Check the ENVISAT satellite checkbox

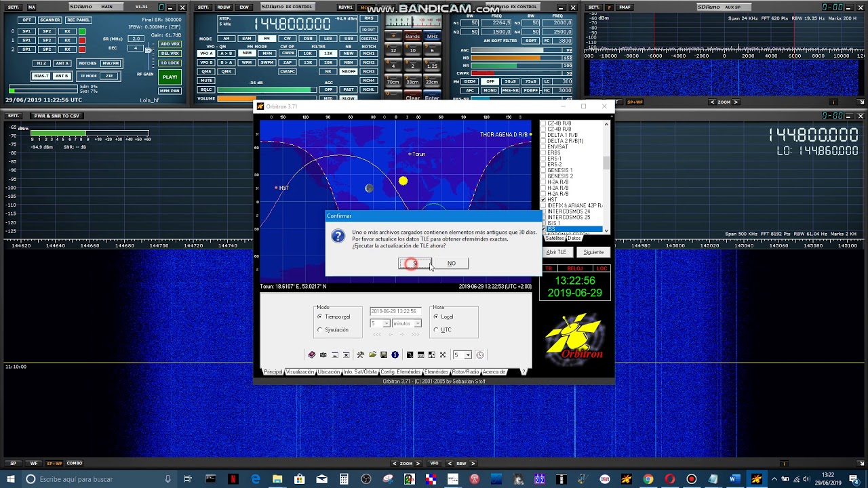click(x=543, y=146)
